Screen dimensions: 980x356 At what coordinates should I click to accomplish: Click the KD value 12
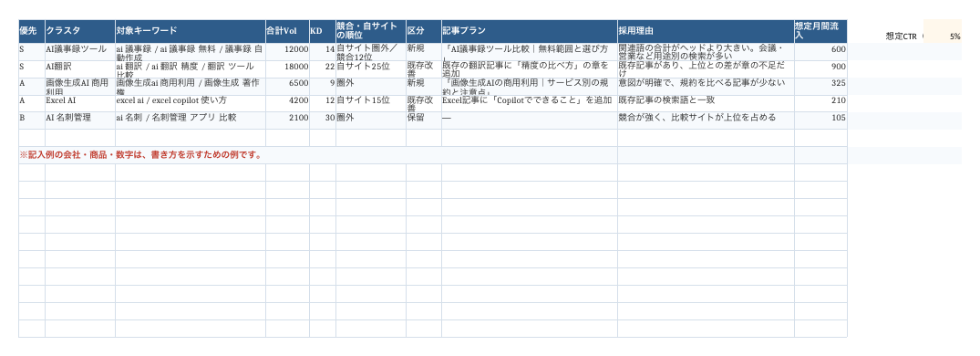point(323,104)
